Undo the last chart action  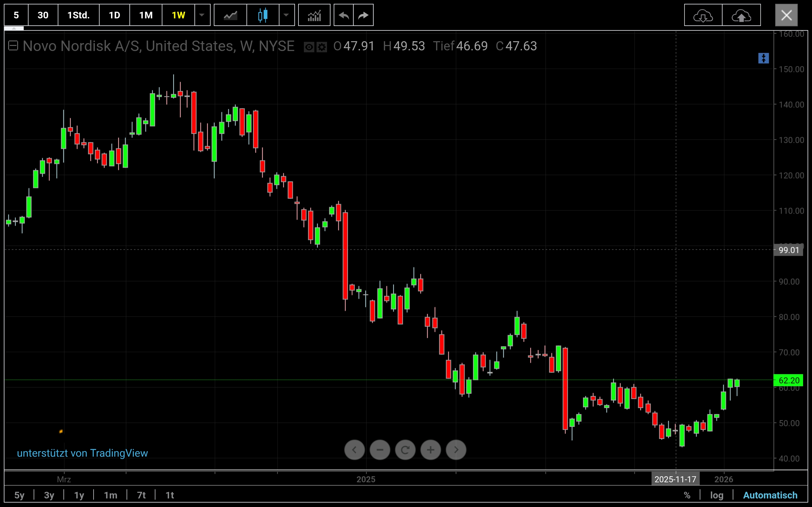click(344, 15)
